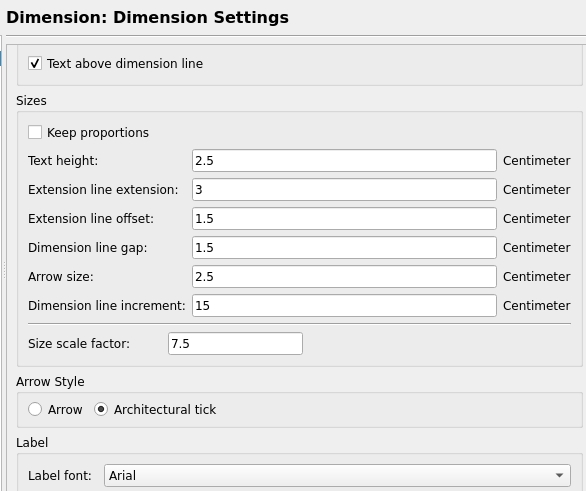Click the Extension line extension field
Image resolution: width=586 pixels, height=491 pixels.
coord(344,189)
